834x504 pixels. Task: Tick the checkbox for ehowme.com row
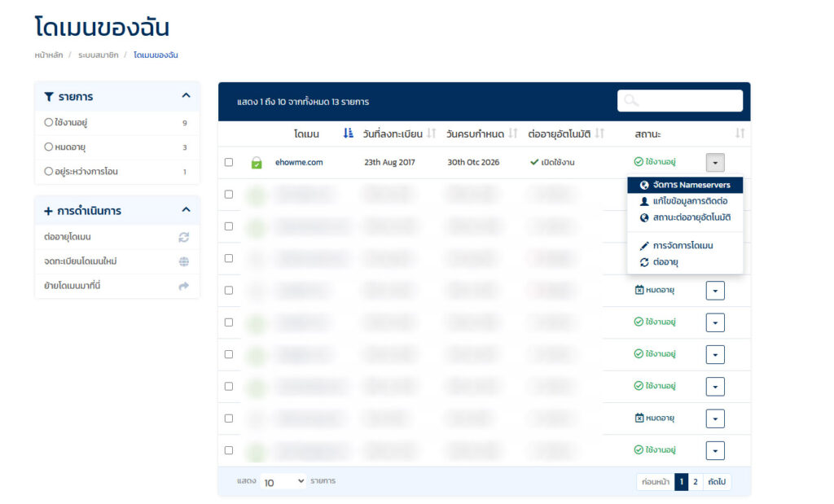pos(229,162)
